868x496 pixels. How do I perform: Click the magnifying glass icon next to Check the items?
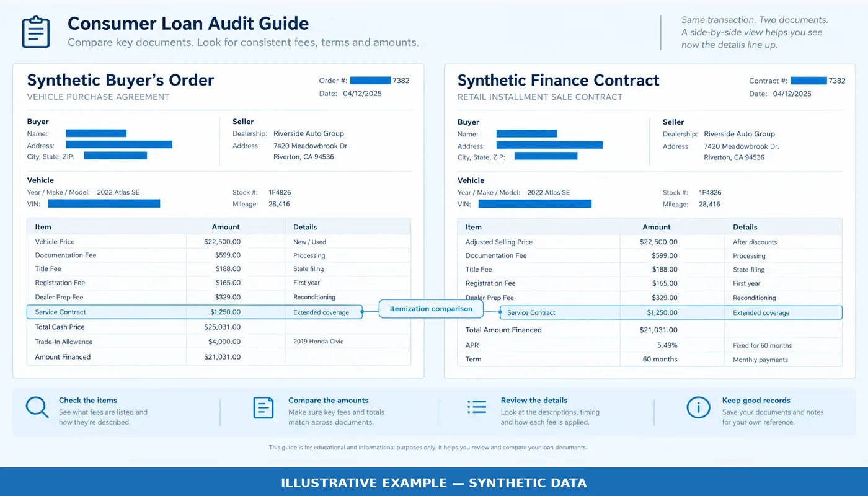click(37, 407)
